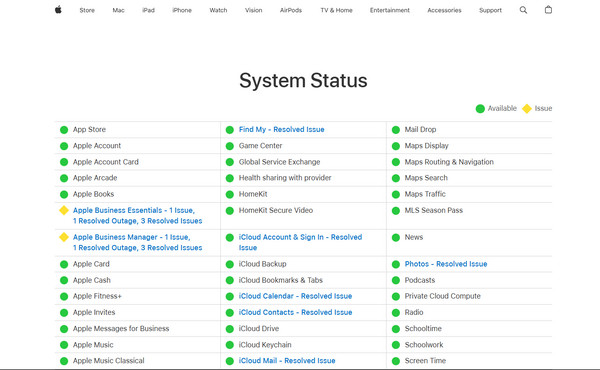This screenshot has height=370, width=600.
Task: Click yellow diamond beside Apple Business Essentials
Action: pos(64,210)
